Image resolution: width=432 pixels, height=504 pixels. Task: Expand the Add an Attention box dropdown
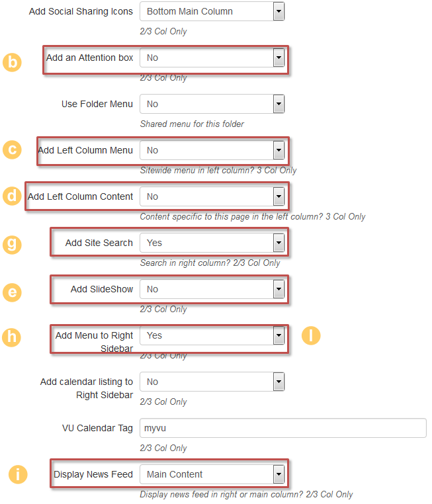pyautogui.click(x=212, y=58)
